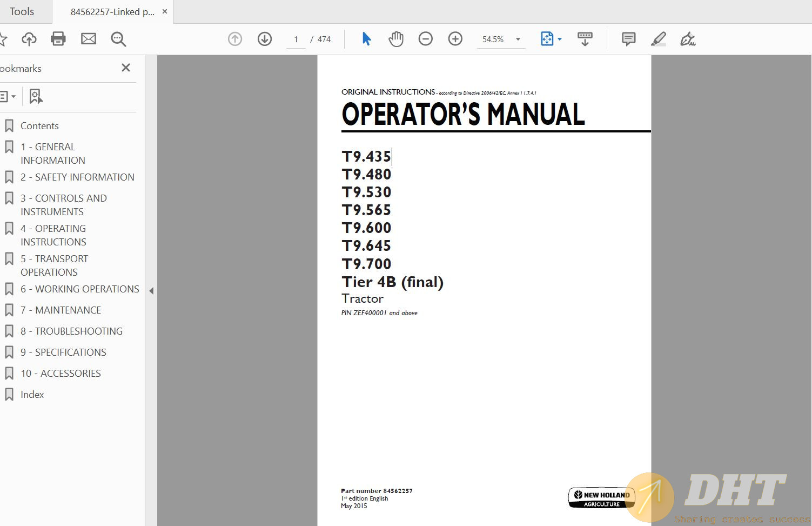Select 5 - TRANSPORT OPERATIONS bookmark
The width and height of the screenshot is (812, 526).
click(x=54, y=265)
